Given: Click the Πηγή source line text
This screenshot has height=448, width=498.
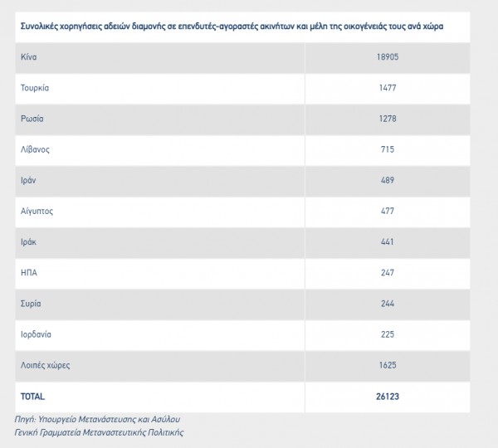Looking at the screenshot, I should 98,420.
